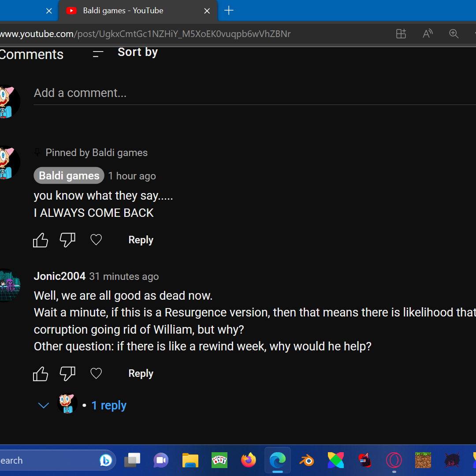Click the Microsoft Edge taskbar icon
This screenshot has width=476, height=476.
click(278, 460)
